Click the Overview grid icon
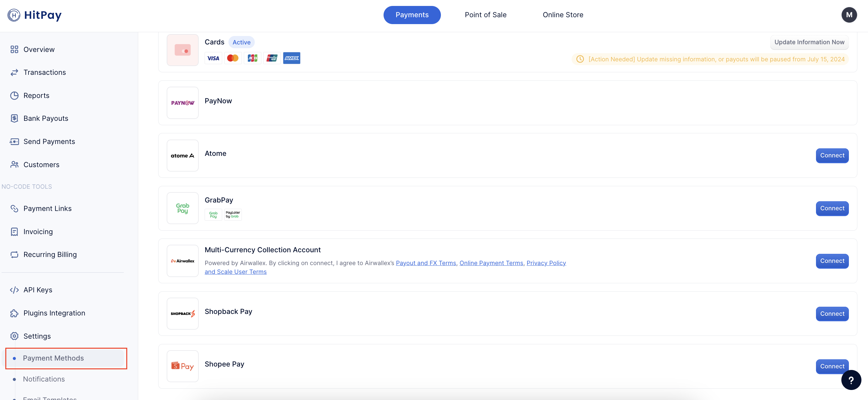The height and width of the screenshot is (400, 868). (x=14, y=49)
